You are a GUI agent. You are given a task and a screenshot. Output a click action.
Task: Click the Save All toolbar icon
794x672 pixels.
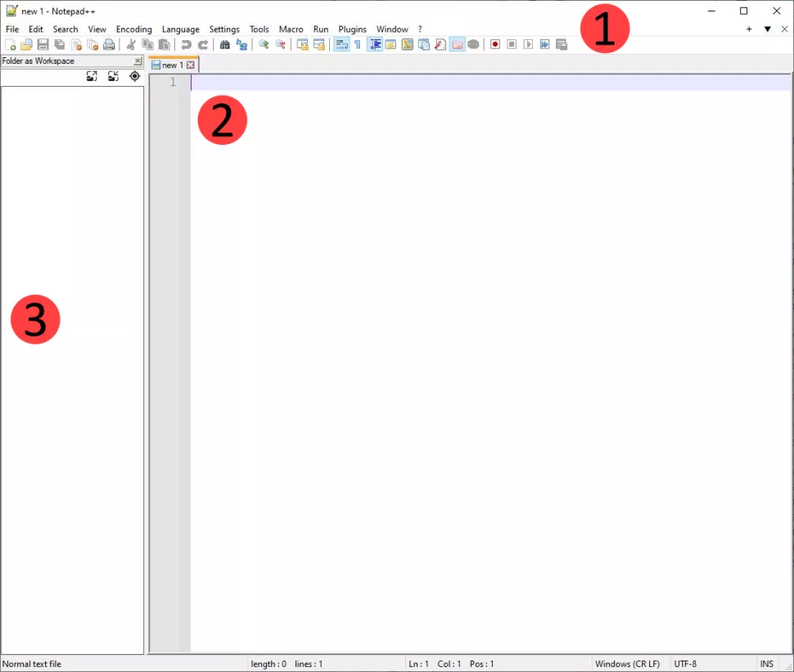[x=60, y=44]
